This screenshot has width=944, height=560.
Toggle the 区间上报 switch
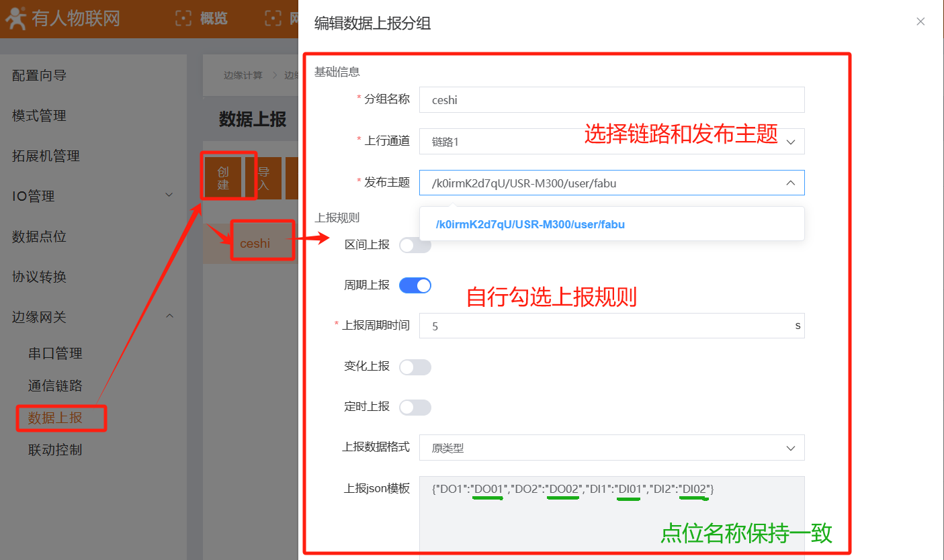(415, 245)
